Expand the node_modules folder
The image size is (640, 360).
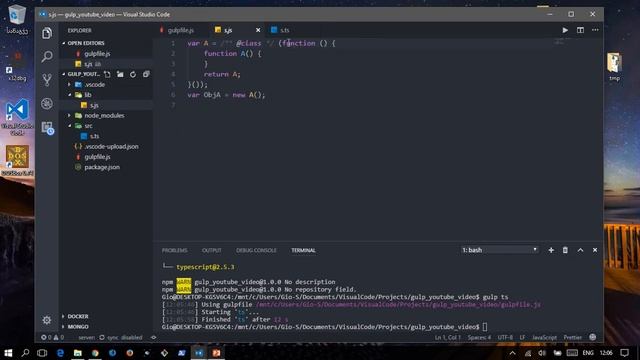tap(69, 116)
